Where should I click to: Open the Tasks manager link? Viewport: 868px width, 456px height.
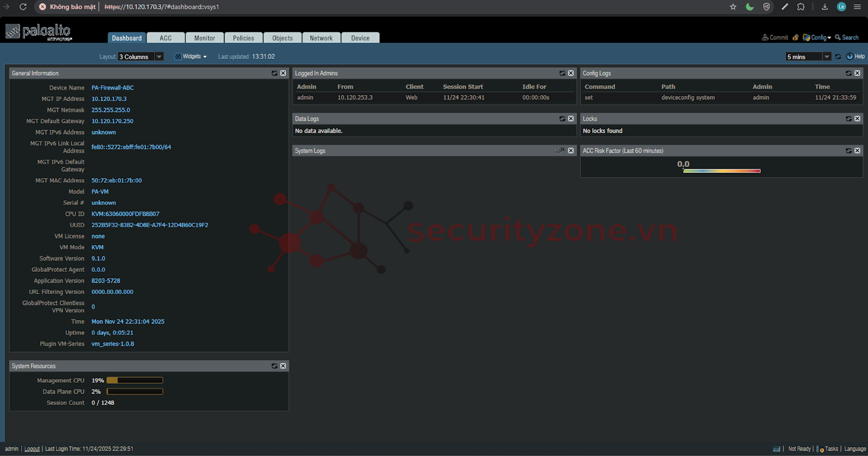click(831, 449)
